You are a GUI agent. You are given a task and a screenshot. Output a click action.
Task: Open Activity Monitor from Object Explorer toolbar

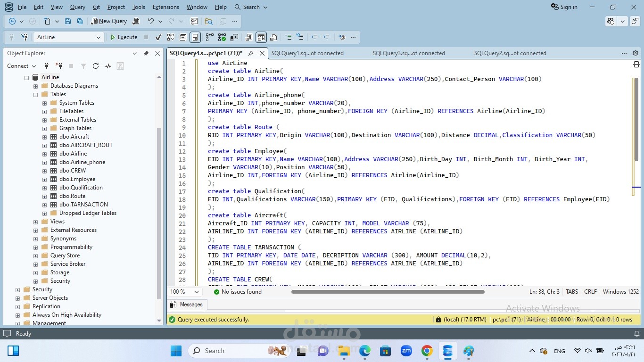click(x=108, y=66)
